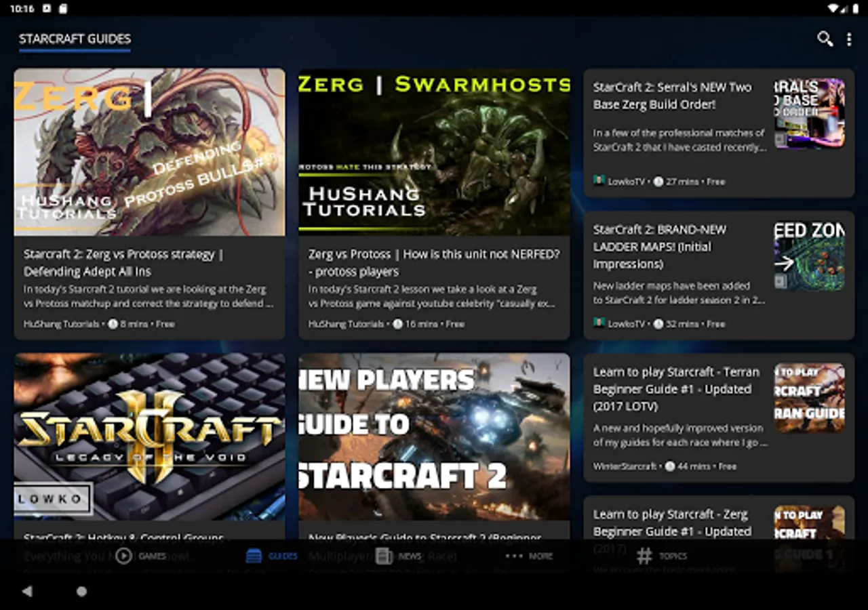Open the More tab

[529, 556]
